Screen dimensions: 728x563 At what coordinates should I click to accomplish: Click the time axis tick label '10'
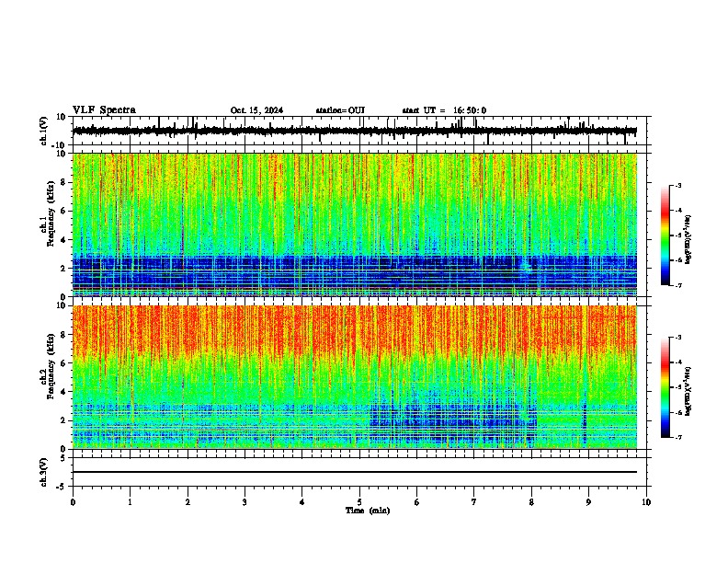pos(646,502)
